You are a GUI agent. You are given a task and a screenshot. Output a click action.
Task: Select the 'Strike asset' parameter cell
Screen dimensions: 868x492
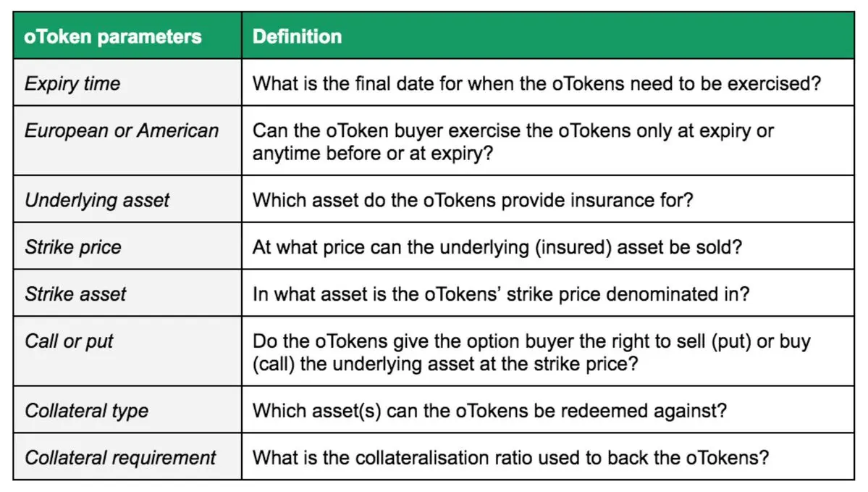[127, 293]
